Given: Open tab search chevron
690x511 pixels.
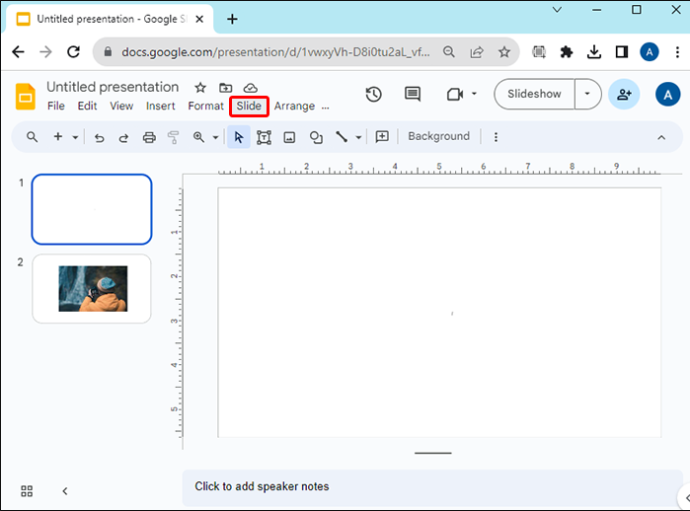Looking at the screenshot, I should 557,10.
